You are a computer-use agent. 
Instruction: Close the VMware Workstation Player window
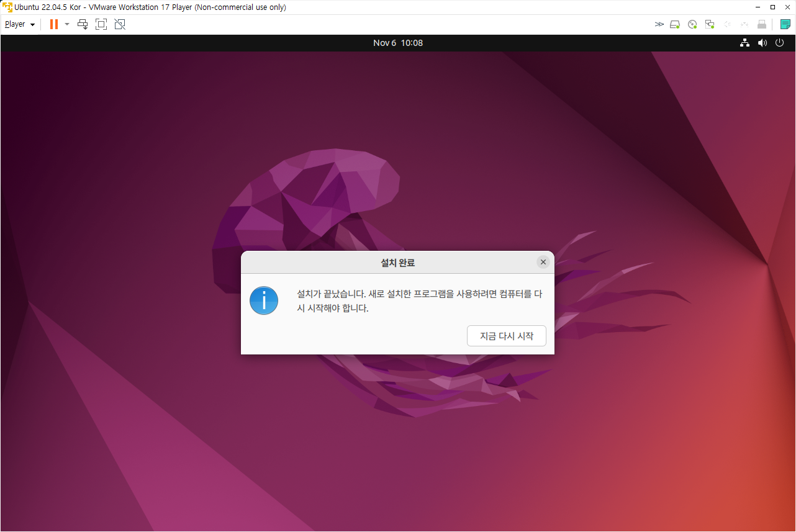pyautogui.click(x=788, y=7)
